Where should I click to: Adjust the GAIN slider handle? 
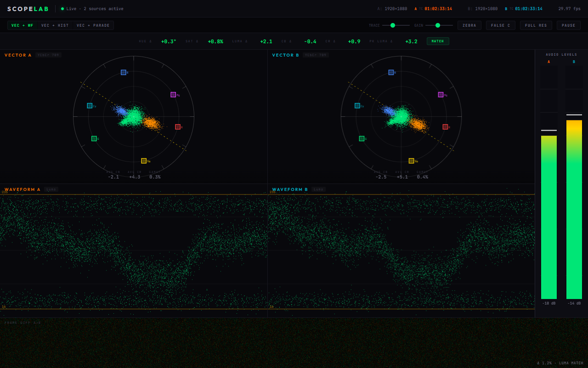tap(438, 25)
